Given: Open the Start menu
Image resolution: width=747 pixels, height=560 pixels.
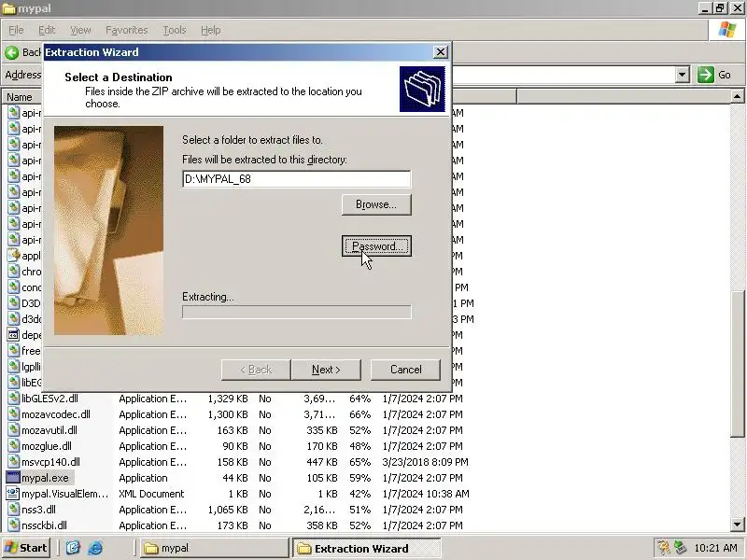Looking at the screenshot, I should [x=26, y=548].
